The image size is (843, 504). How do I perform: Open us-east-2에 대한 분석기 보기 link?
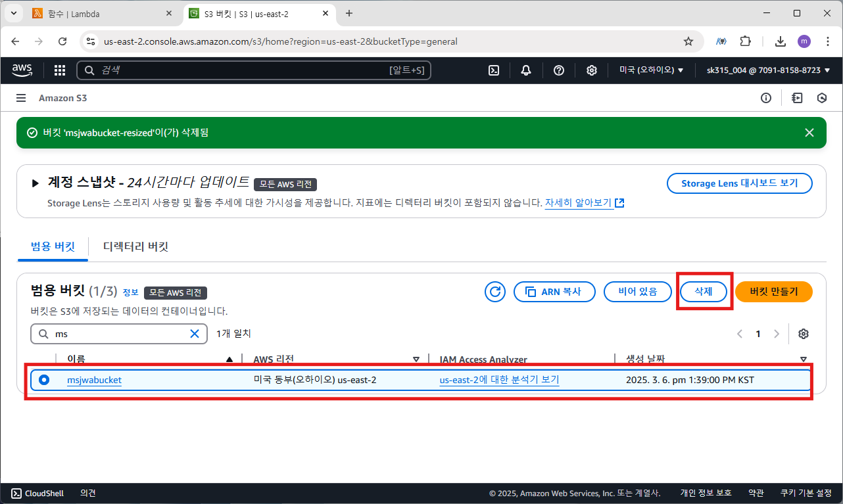coord(499,380)
